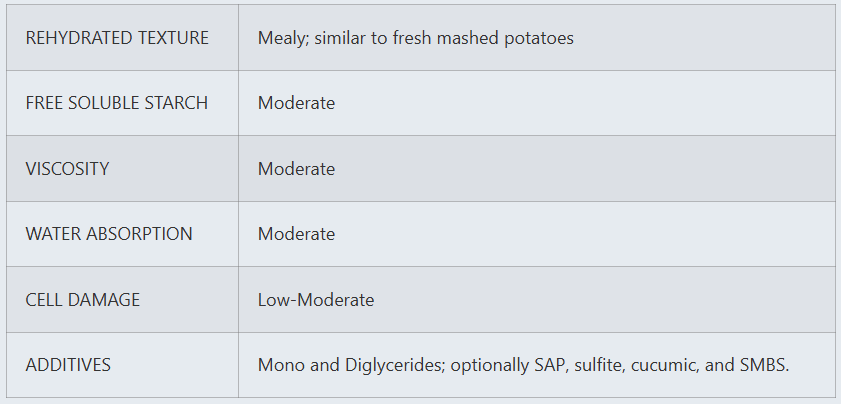Click the word ABSORPTION in fourth row

click(x=140, y=234)
